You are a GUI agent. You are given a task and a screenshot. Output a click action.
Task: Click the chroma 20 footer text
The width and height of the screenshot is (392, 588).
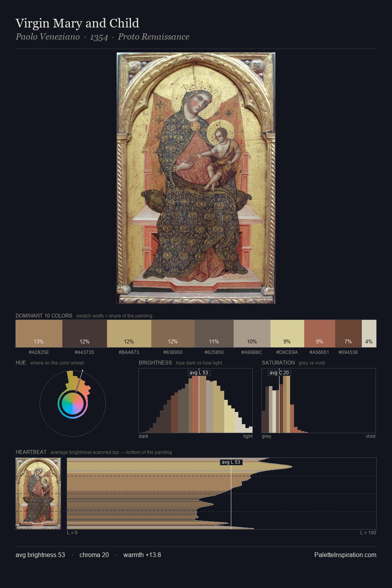[94, 555]
